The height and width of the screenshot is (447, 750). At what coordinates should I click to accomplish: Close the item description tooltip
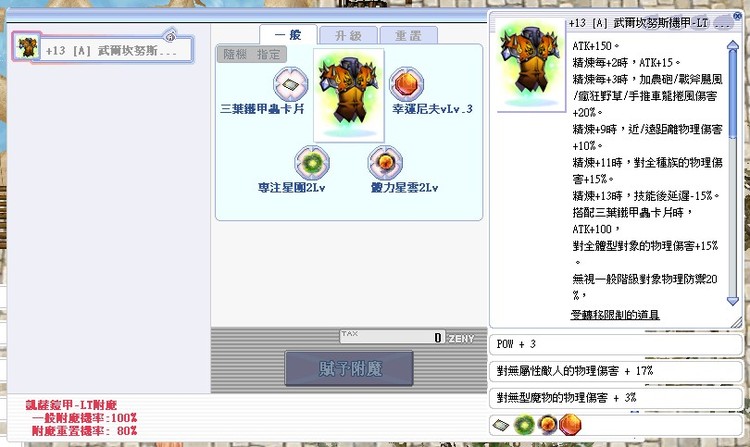click(737, 16)
